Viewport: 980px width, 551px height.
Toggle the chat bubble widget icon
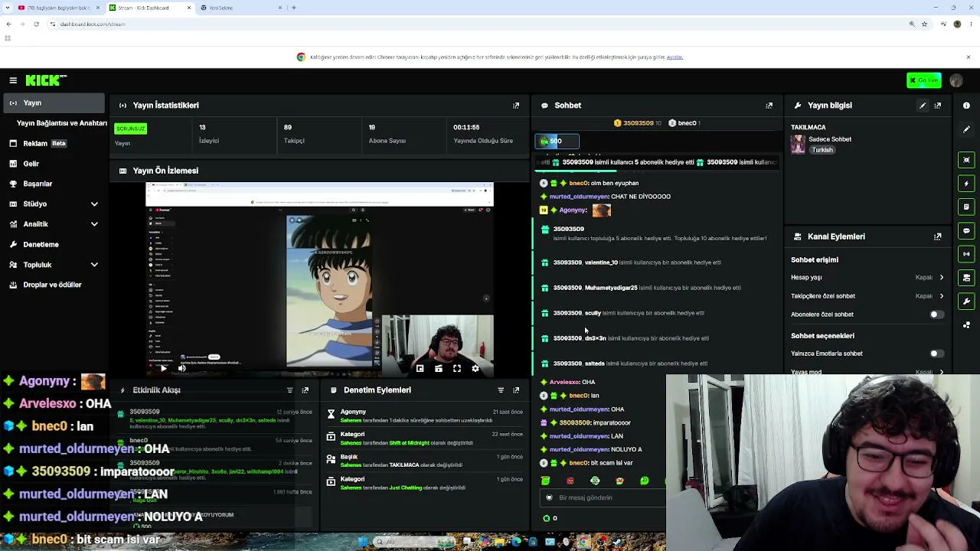click(x=966, y=230)
